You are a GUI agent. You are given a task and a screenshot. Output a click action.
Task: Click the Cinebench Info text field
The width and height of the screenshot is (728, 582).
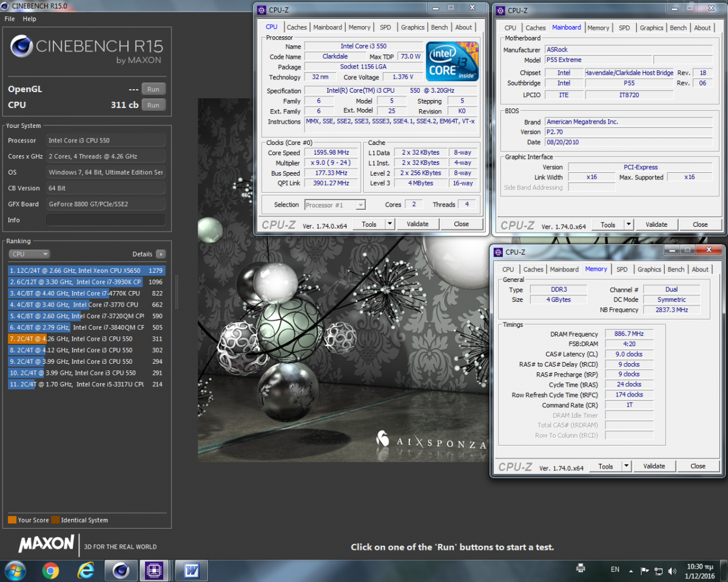(x=106, y=219)
